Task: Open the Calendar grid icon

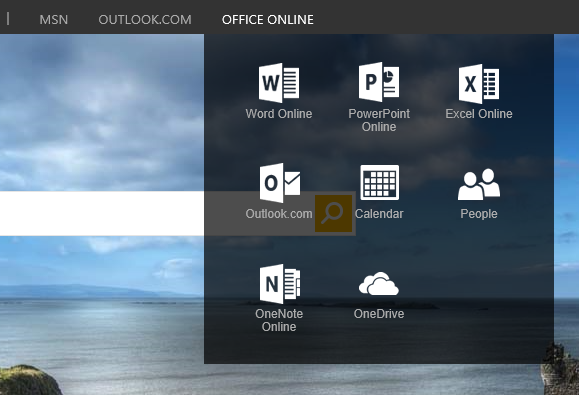Action: 380,182
